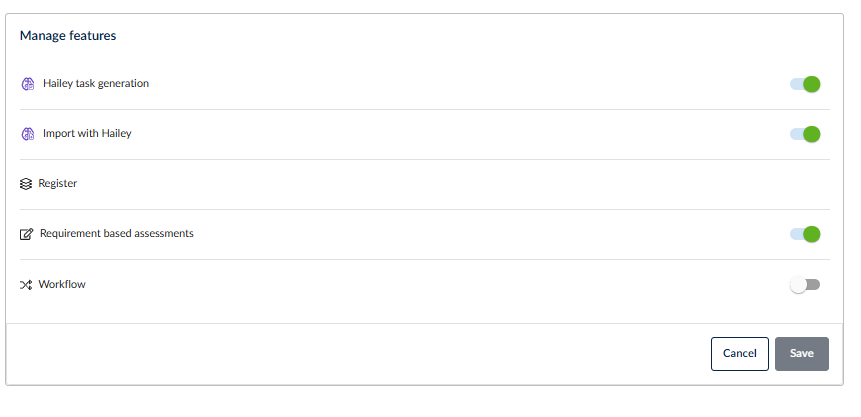Viewport: 861px width, 417px height.
Task: Click the green knob on Hailey task generation switch
Action: tap(812, 84)
